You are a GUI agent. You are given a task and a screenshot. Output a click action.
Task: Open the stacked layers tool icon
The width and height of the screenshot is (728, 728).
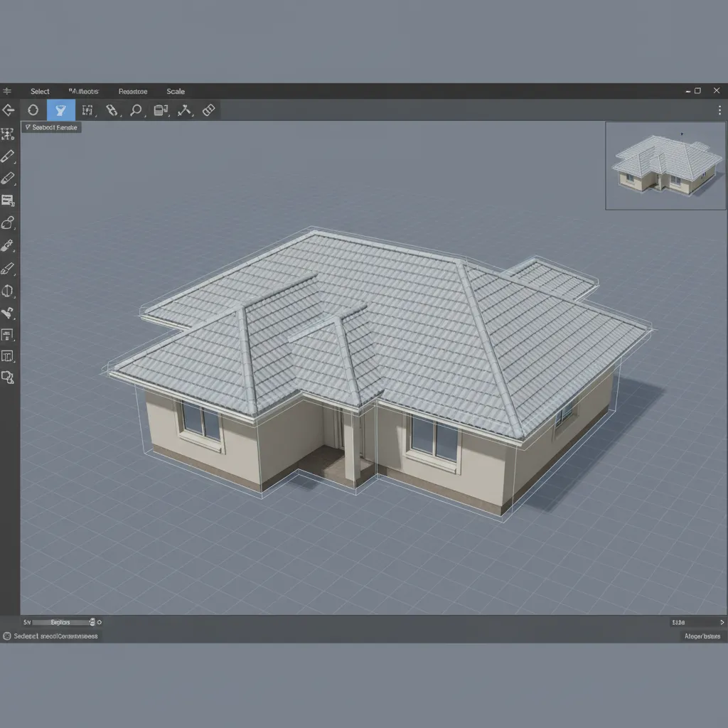(161, 110)
